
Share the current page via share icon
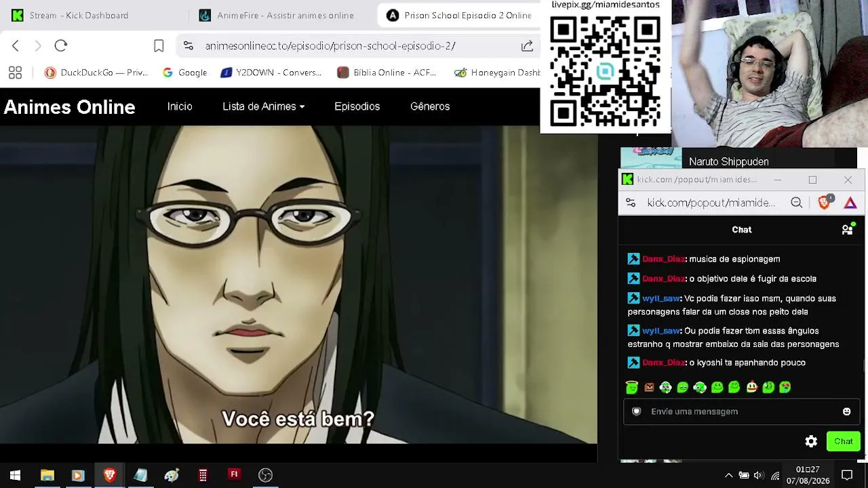click(527, 45)
